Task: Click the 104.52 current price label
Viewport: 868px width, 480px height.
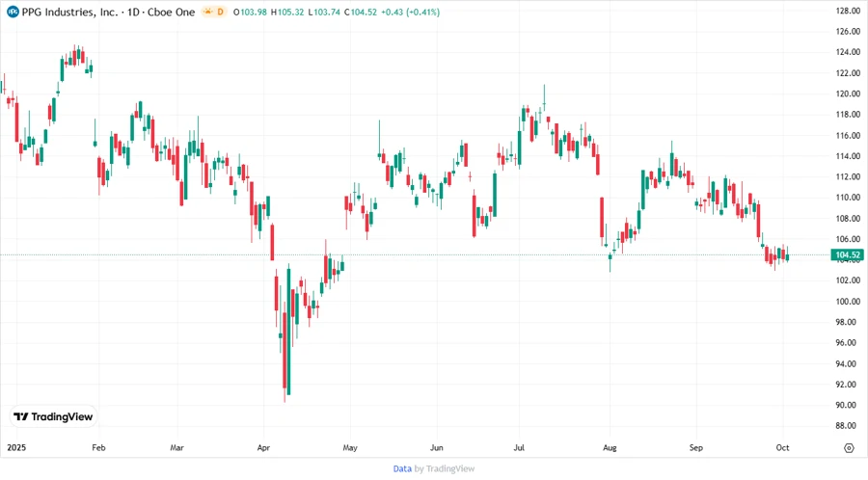Action: 847,255
